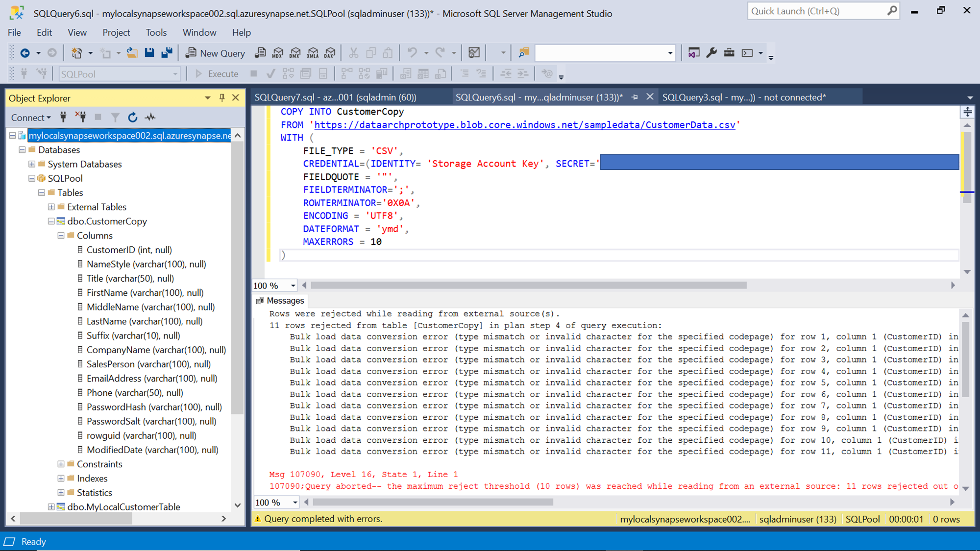The height and width of the screenshot is (551, 980).
Task: Open the editor zoom 100 % dropdown
Action: point(293,286)
